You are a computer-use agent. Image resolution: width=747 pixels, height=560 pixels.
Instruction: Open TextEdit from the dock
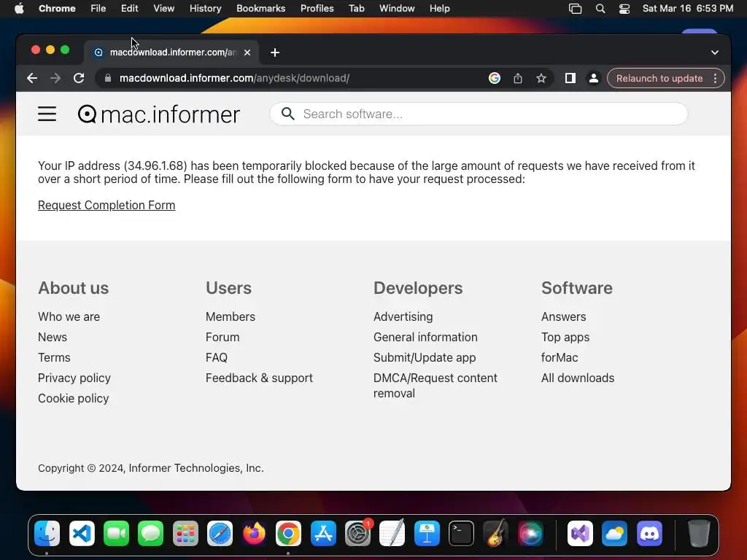(x=392, y=533)
